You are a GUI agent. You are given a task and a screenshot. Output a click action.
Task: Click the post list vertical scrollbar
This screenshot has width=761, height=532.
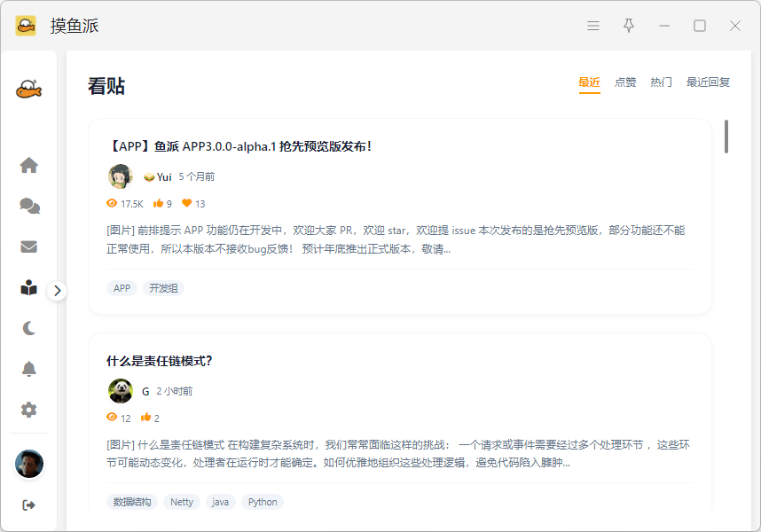(726, 137)
